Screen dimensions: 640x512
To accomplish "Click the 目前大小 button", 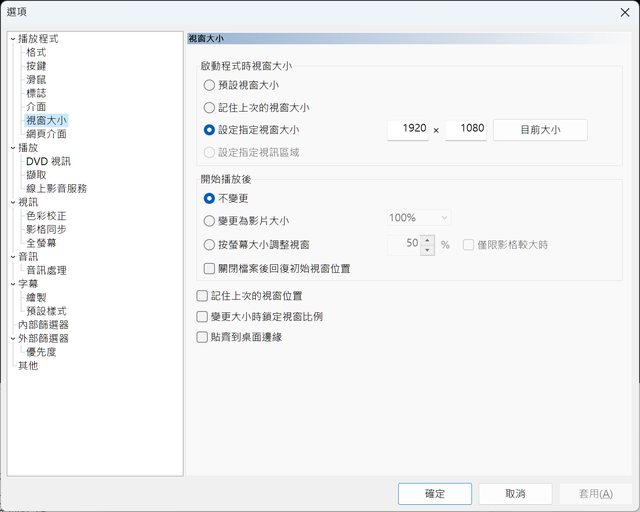I will 539,130.
